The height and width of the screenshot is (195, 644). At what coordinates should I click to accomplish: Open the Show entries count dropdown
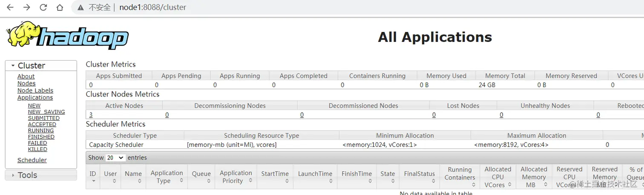(115, 157)
